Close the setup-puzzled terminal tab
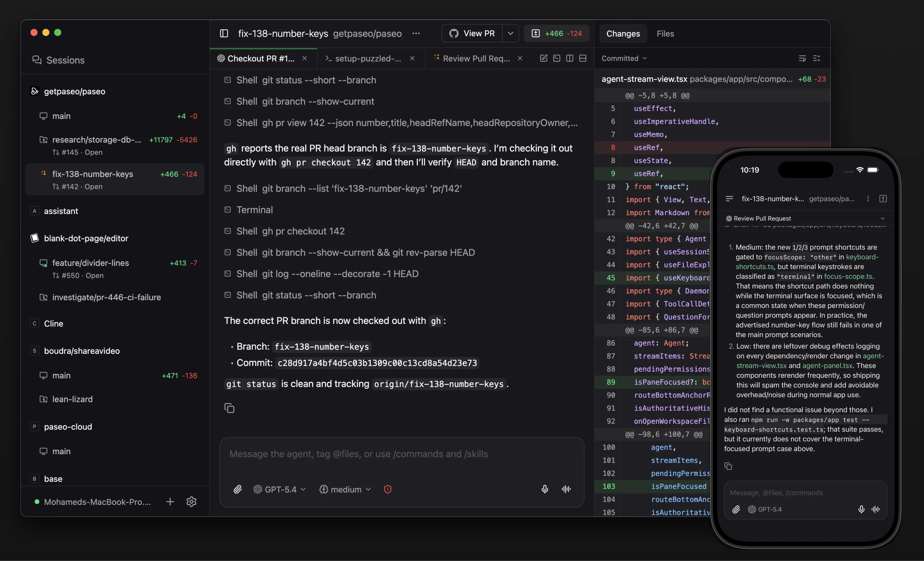Screen dimensions: 924x561 pyautogui.click(x=412, y=58)
